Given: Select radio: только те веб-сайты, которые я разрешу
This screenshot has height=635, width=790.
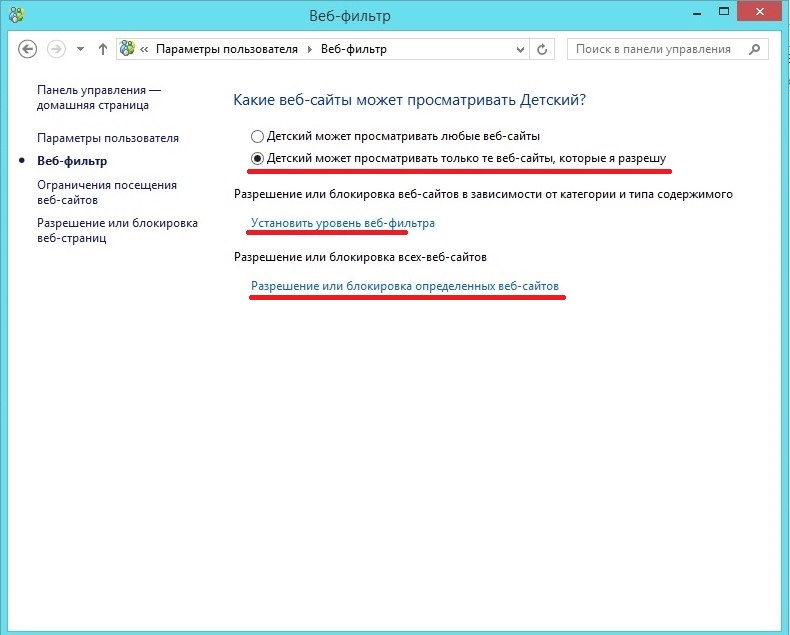Looking at the screenshot, I should click(257, 159).
